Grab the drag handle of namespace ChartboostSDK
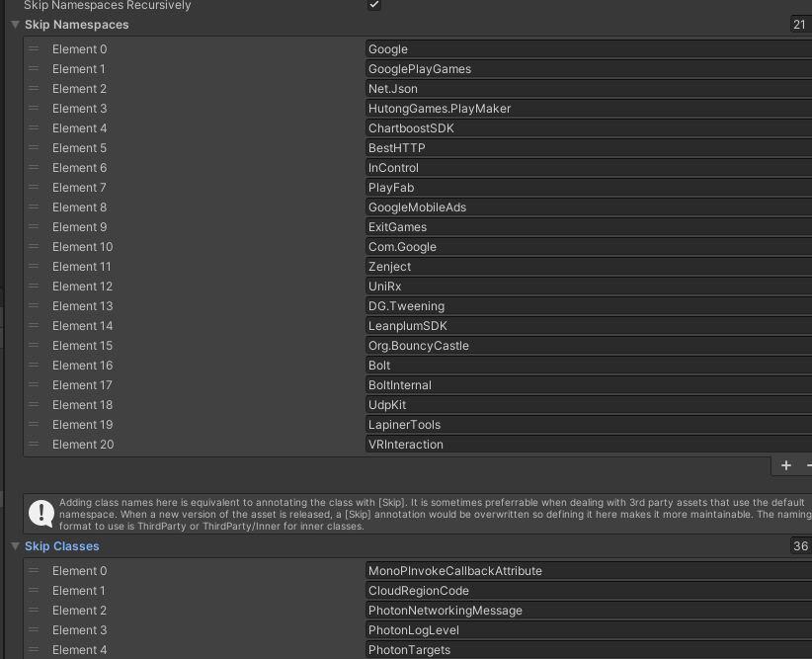 (34, 127)
